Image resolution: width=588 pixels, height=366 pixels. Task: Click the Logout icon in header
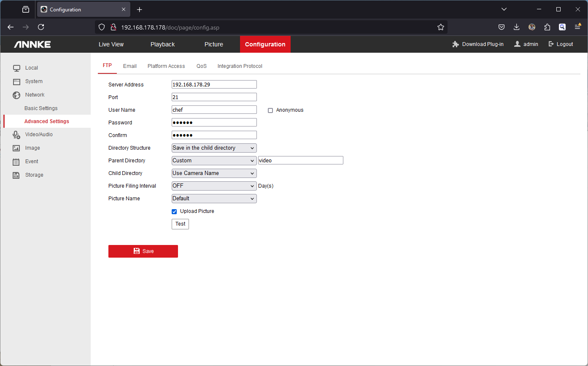(551, 44)
